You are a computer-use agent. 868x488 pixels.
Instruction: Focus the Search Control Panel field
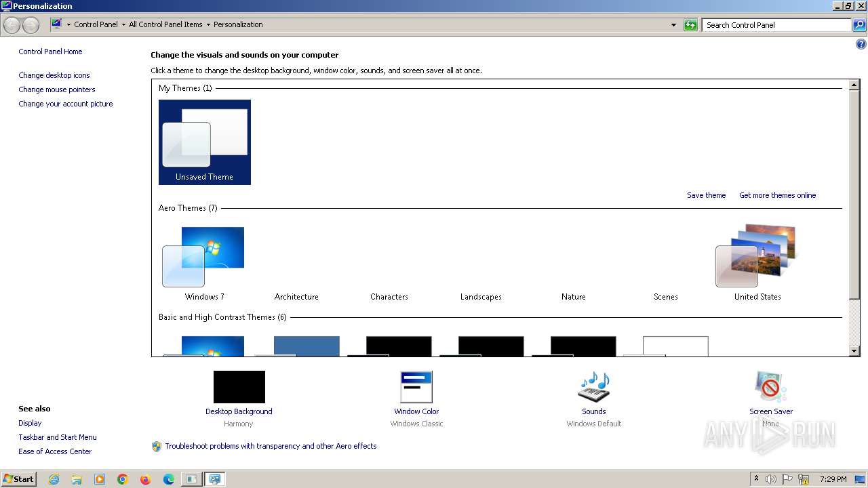pos(776,25)
